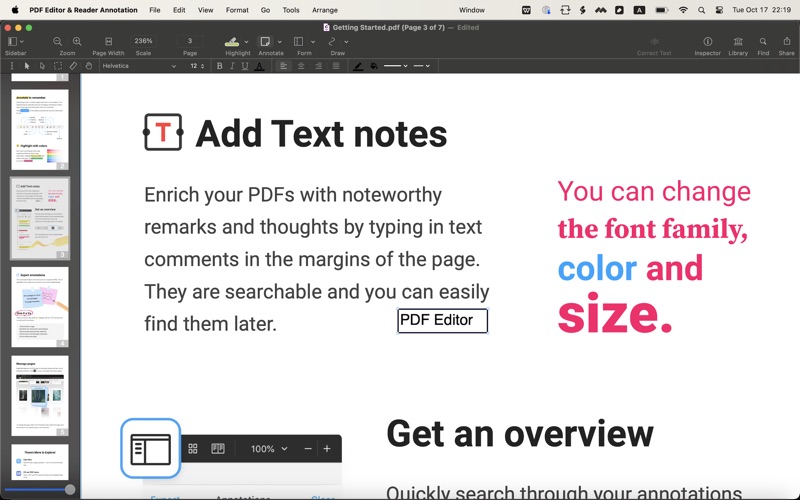The image size is (800, 500).
Task: Toggle Bold text formatting
Action: point(219,66)
